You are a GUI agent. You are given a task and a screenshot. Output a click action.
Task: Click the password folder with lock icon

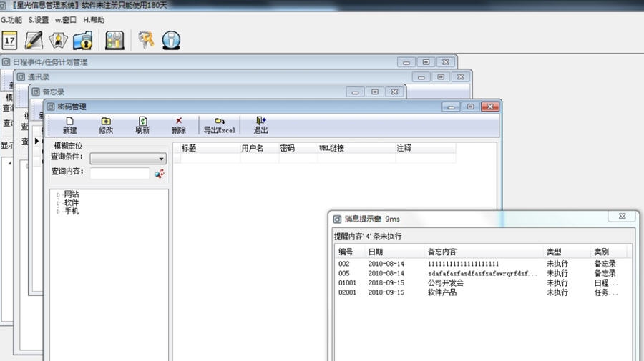pos(83,40)
